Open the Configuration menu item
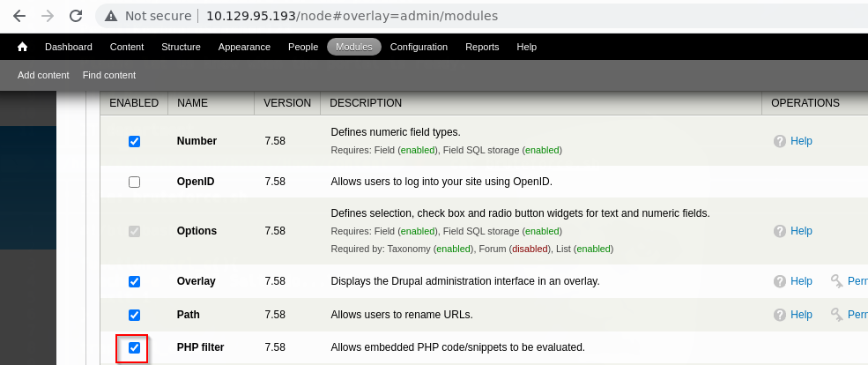This screenshot has width=868, height=365. pyautogui.click(x=419, y=47)
